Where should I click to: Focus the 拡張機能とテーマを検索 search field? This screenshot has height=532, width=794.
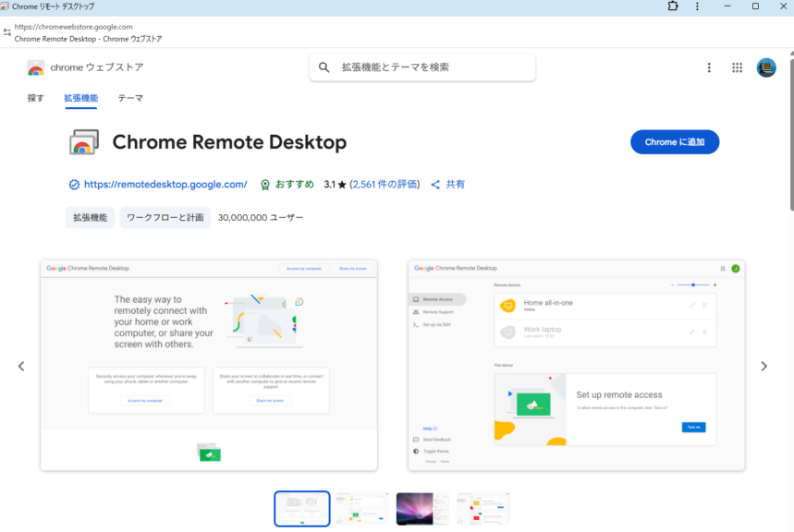click(x=422, y=67)
